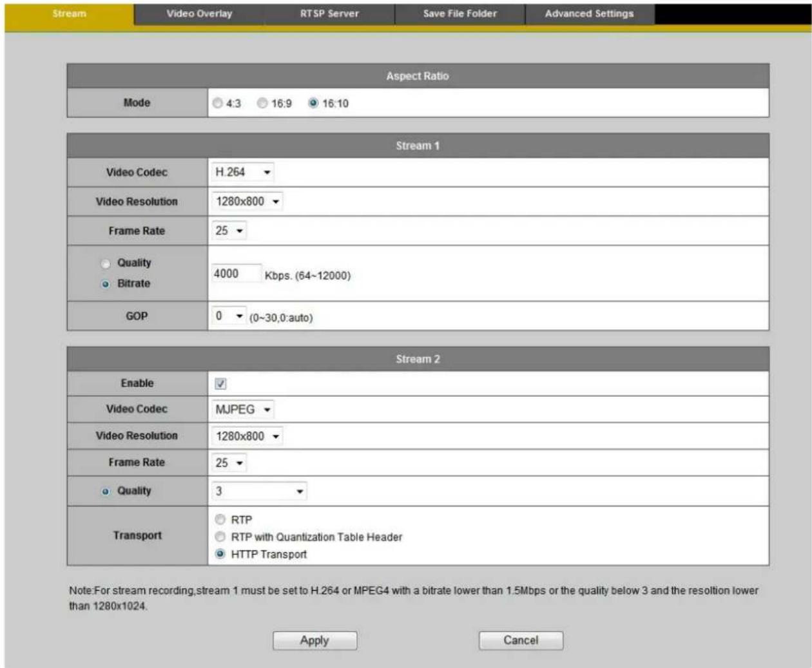Open Stream 1 Frame Rate dropdown
Image resolution: width=812 pixels, height=668 pixels.
click(229, 231)
